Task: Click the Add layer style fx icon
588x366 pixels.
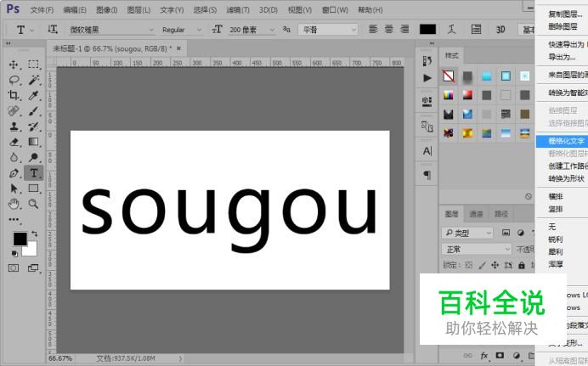Action: [x=484, y=356]
